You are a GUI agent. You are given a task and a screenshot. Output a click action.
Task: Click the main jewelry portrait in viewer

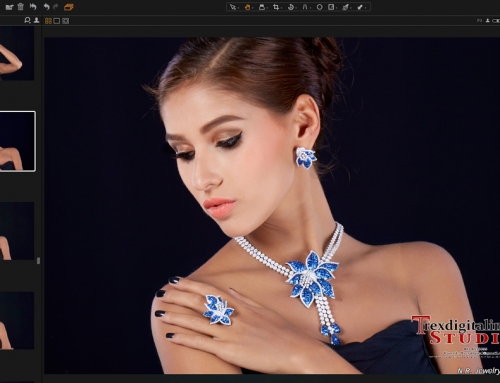272,205
